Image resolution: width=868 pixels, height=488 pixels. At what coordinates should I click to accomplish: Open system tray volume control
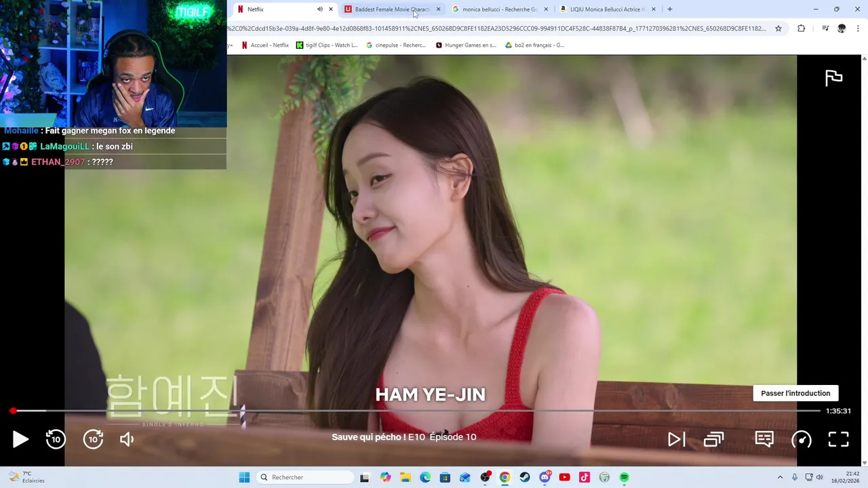(x=819, y=477)
